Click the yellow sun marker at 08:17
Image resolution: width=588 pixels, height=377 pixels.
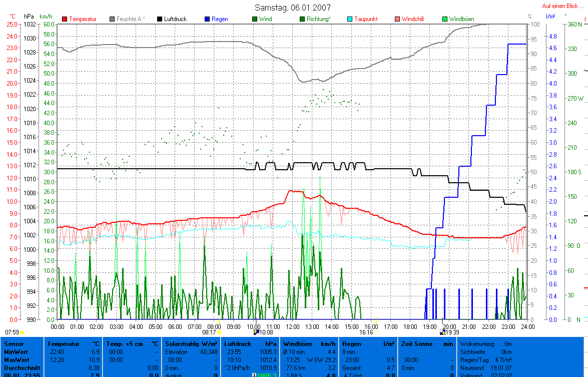219,332
